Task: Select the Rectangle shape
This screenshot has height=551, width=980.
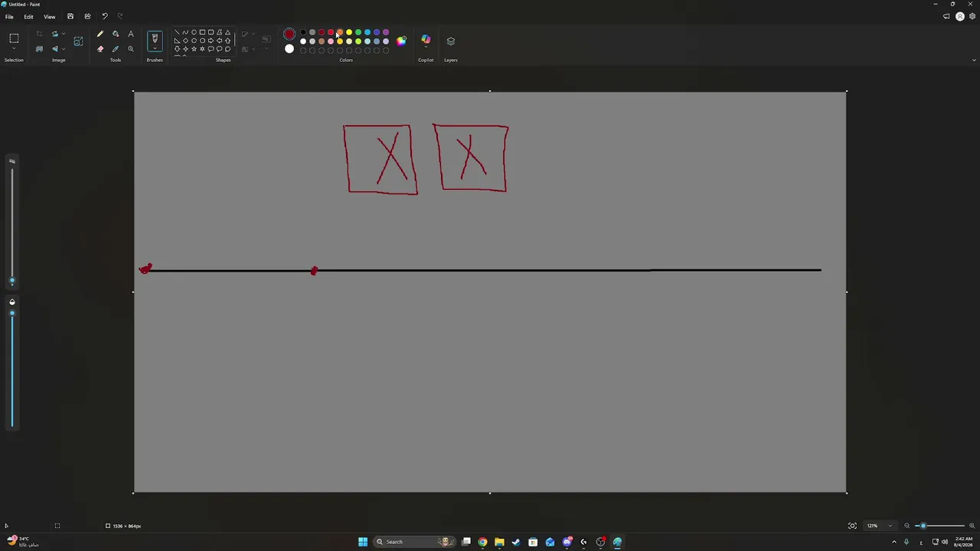Action: point(202,32)
